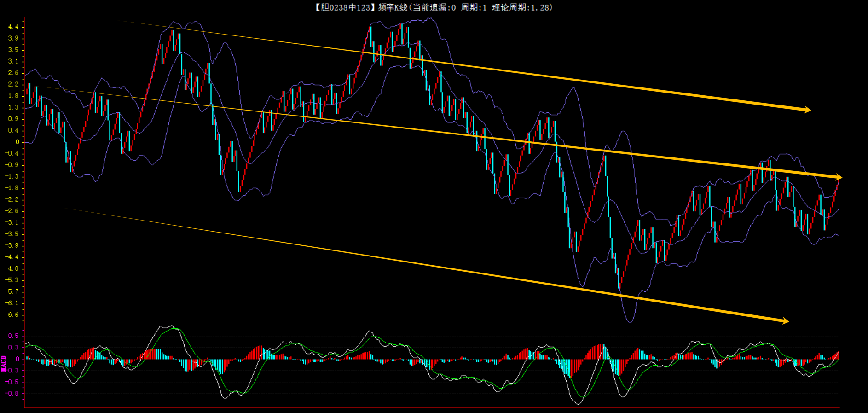This screenshot has width=868, height=413.
Task: Click the -0.8 label on MACD axis
Action: pyautogui.click(x=12, y=393)
